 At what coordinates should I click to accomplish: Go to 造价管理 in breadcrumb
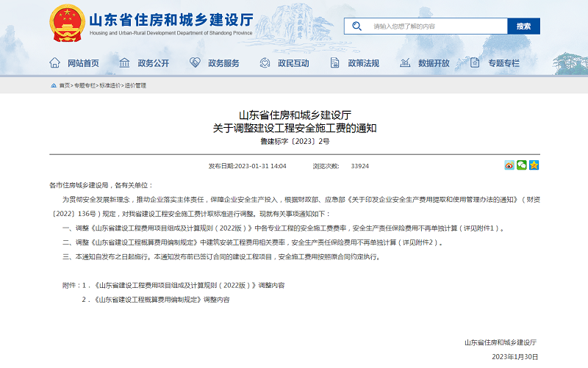coord(135,85)
